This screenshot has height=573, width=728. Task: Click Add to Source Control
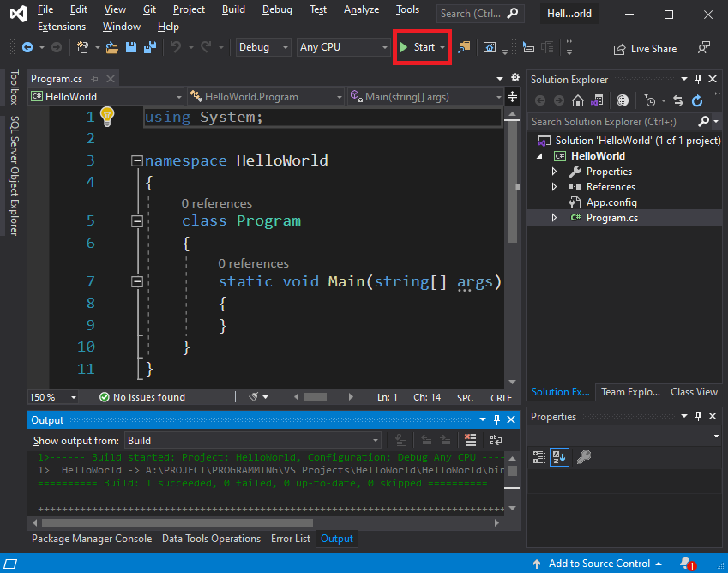point(598,564)
